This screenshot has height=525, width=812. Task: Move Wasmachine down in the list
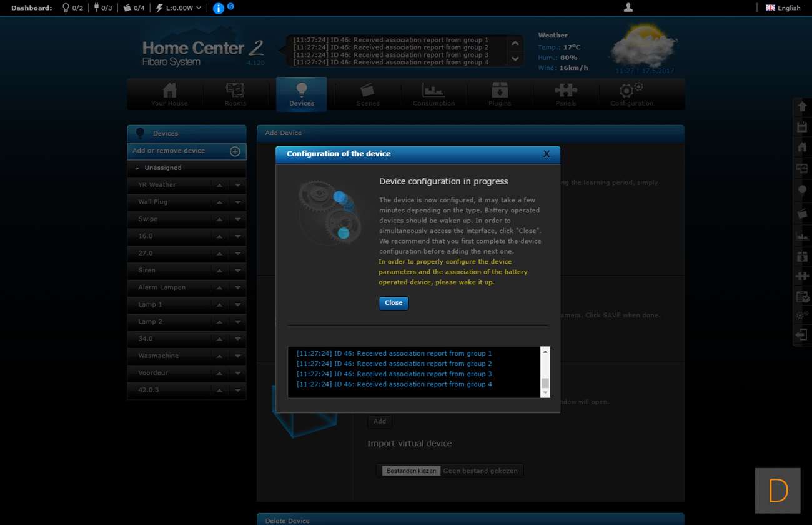[x=237, y=356]
